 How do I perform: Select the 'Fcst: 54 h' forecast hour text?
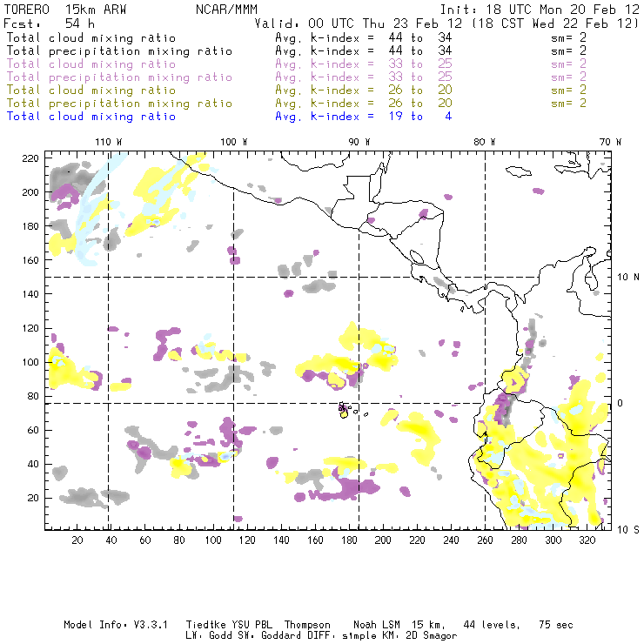point(49,23)
